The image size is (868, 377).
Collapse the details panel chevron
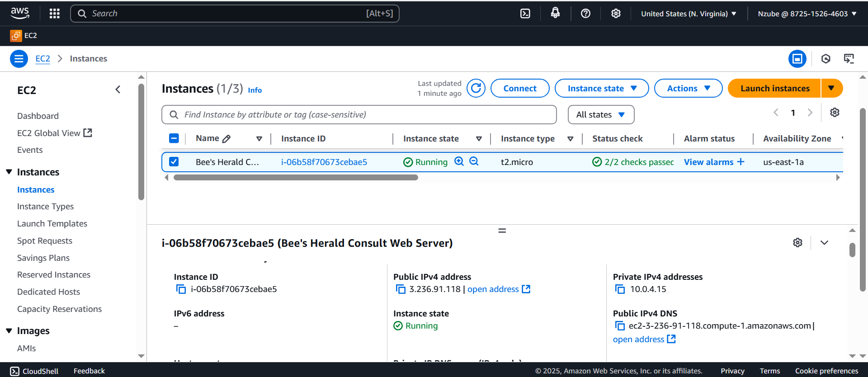pyautogui.click(x=824, y=243)
